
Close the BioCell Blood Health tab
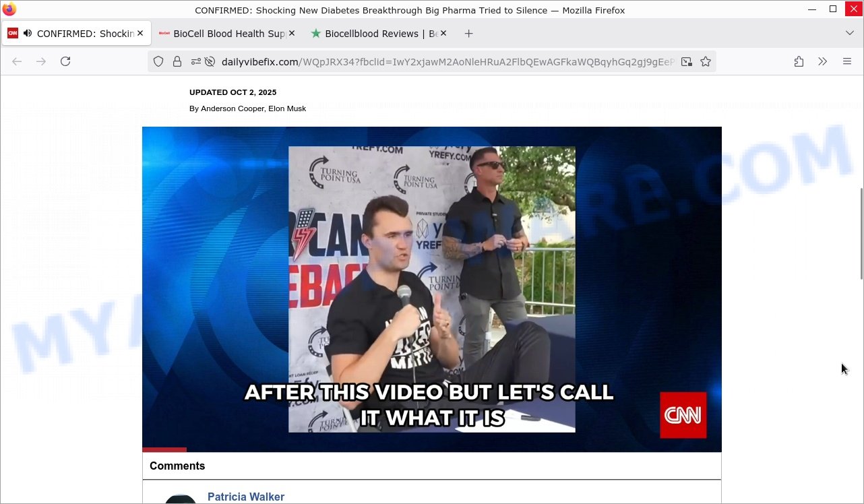tap(291, 34)
